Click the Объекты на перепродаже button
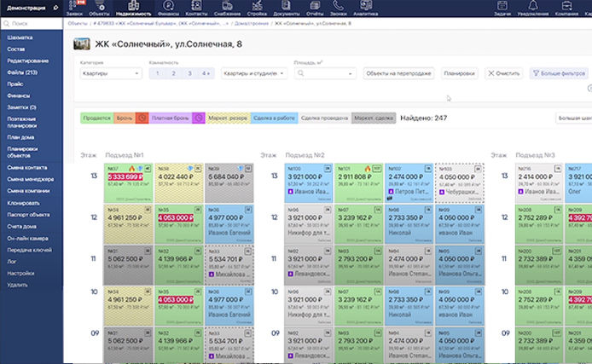This screenshot has width=592, height=364. (x=398, y=73)
